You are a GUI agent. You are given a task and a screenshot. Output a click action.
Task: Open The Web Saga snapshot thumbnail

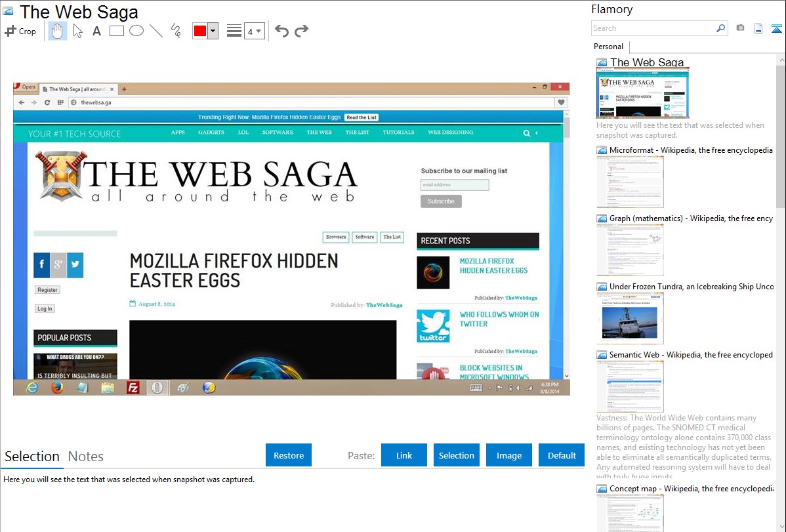[x=642, y=92]
